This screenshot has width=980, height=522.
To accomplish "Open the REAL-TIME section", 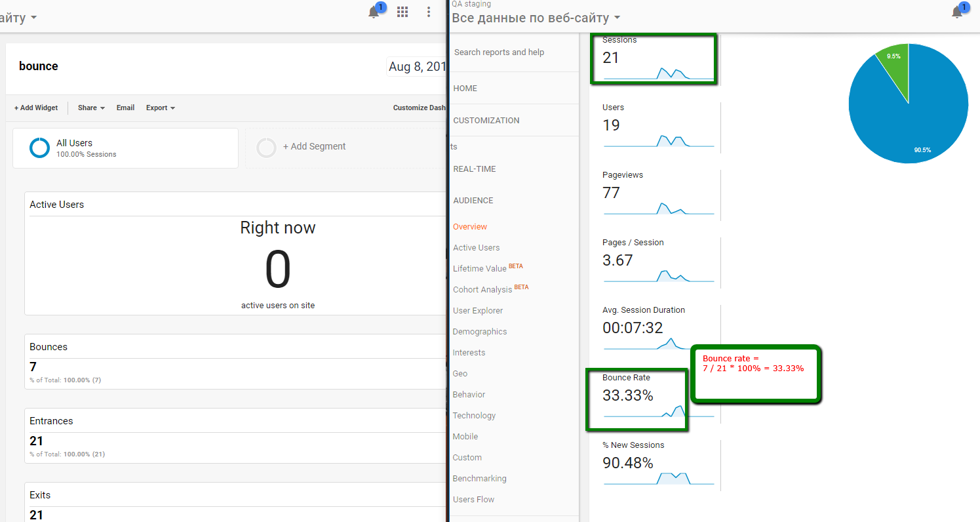I will coord(475,169).
